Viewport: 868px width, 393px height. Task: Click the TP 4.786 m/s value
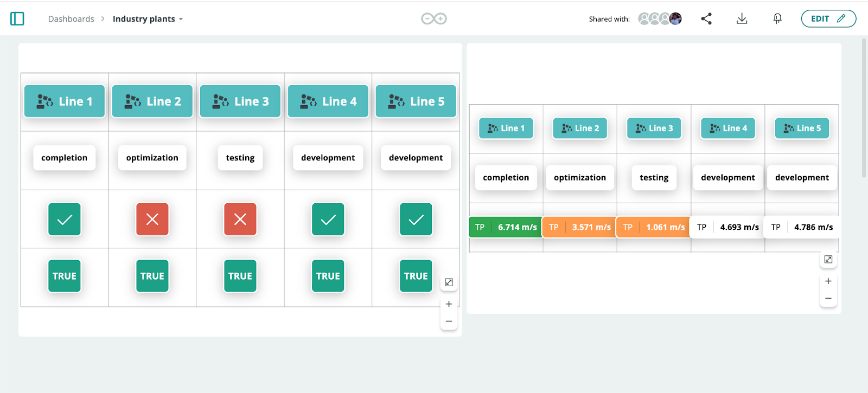coord(802,227)
